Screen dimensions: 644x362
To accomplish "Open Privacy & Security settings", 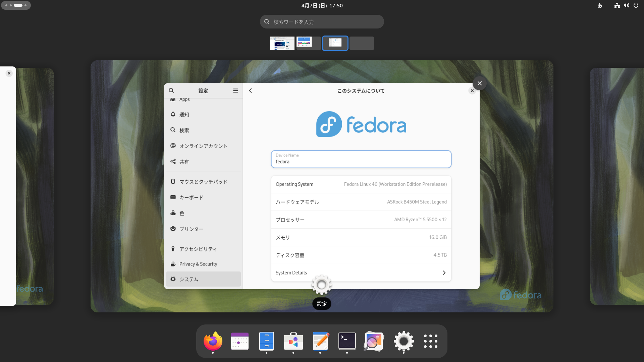I will click(203, 264).
